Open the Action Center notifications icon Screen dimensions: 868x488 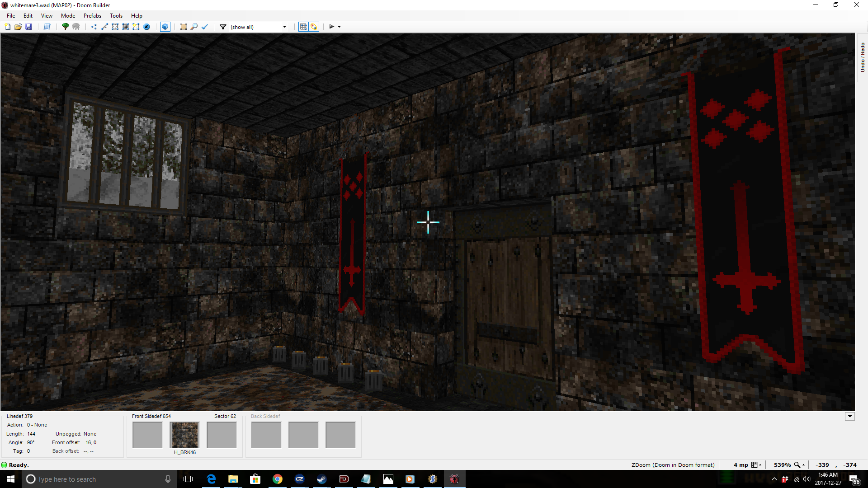click(854, 479)
